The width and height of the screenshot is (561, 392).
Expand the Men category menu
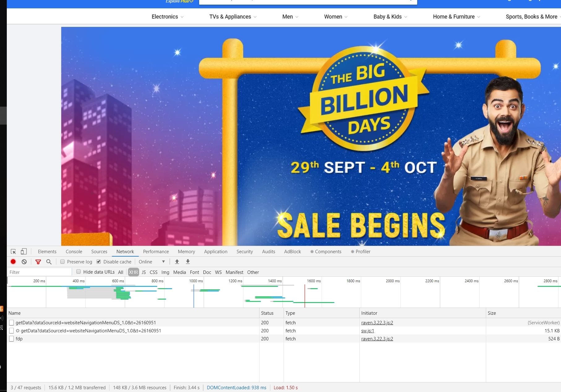290,17
